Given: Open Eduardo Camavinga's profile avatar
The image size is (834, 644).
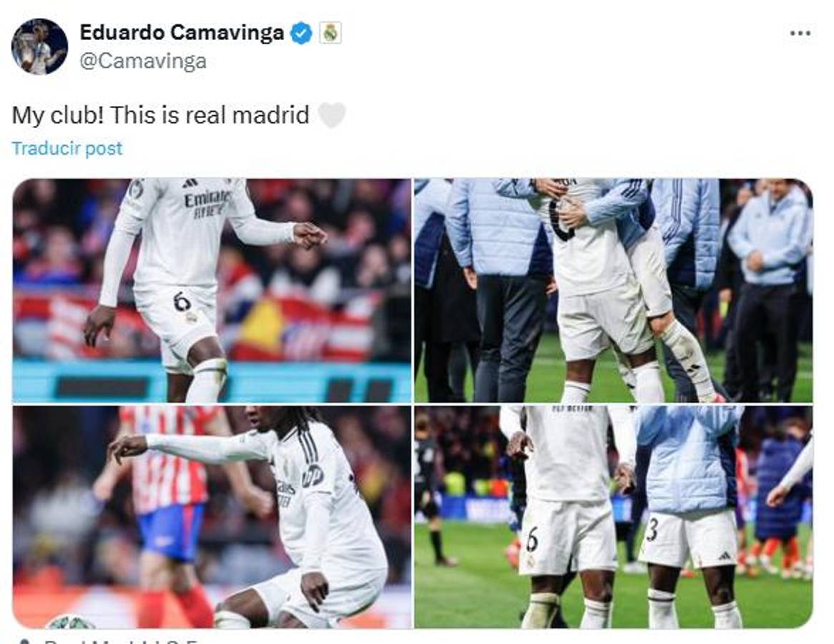Looking at the screenshot, I should [39, 46].
